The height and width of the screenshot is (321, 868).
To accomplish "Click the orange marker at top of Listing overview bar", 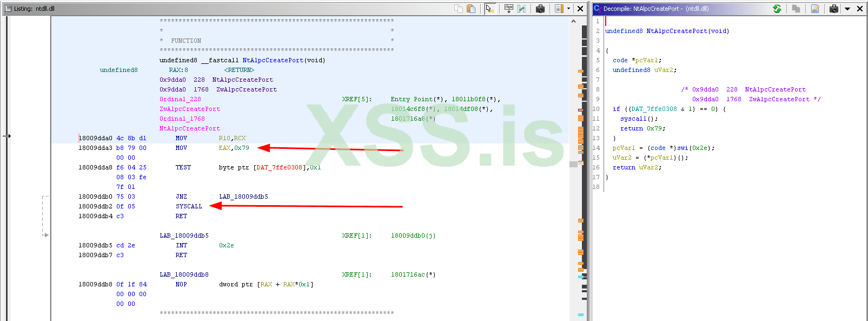I will 581,71.
